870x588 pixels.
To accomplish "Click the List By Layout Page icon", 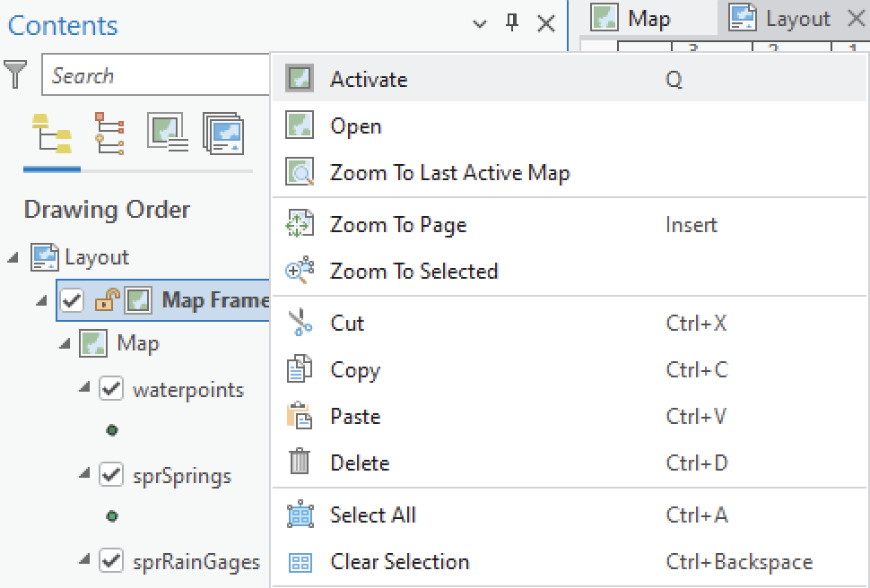I will (x=223, y=133).
